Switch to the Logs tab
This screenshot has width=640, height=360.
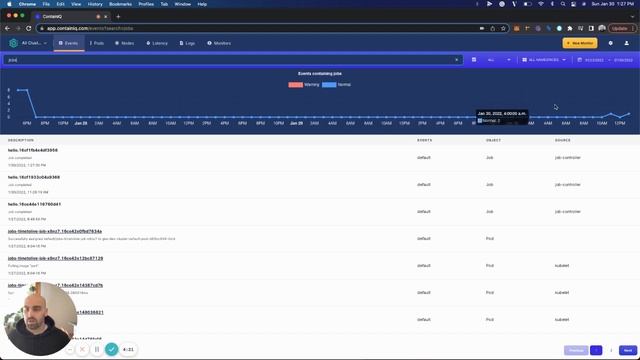pos(187,43)
